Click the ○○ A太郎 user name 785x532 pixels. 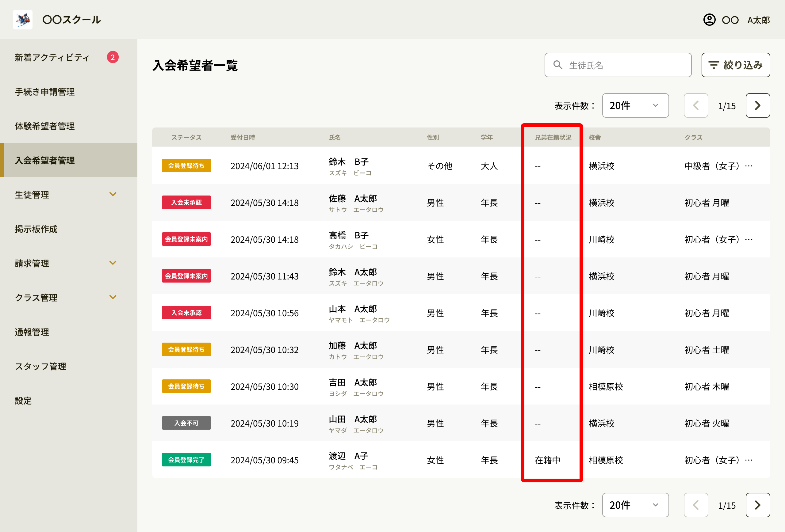pos(745,20)
